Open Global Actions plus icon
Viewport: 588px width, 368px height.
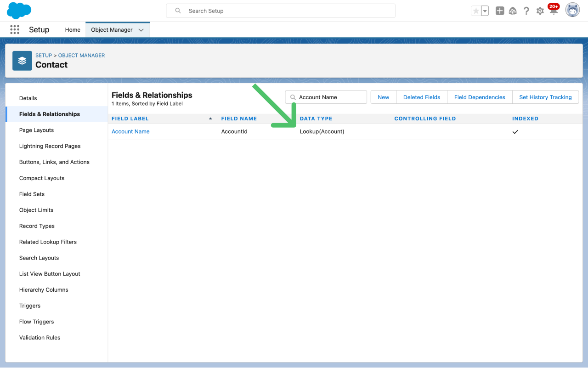pyautogui.click(x=500, y=11)
